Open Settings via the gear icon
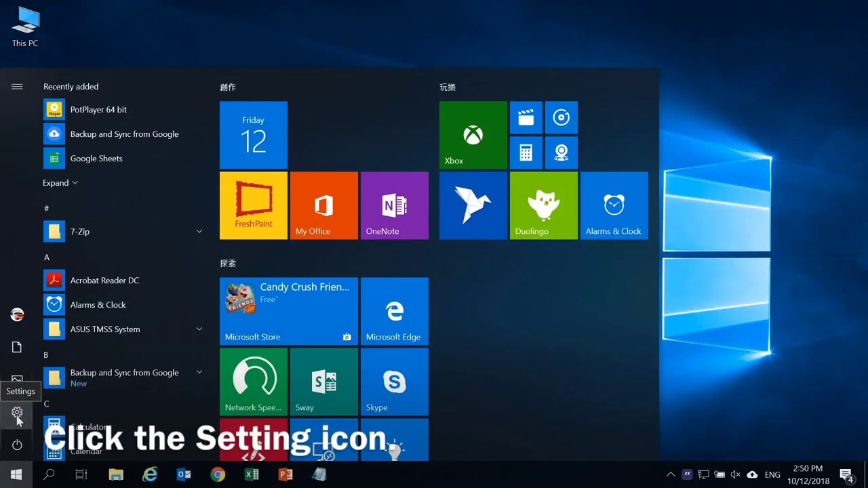Viewport: 868px width, 488px height. click(17, 412)
